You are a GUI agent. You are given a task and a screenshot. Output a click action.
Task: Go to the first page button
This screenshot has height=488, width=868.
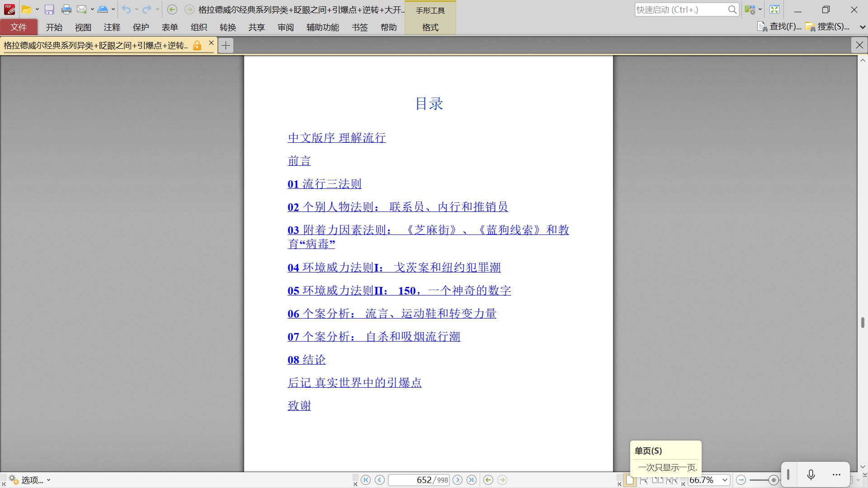(x=366, y=480)
